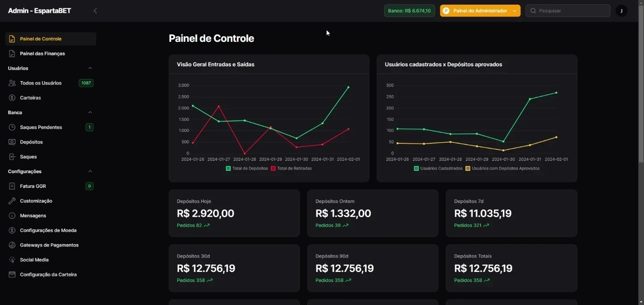This screenshot has height=305, width=644.
Task: Click the Carteiras dollar-coin icon
Action: point(12,98)
